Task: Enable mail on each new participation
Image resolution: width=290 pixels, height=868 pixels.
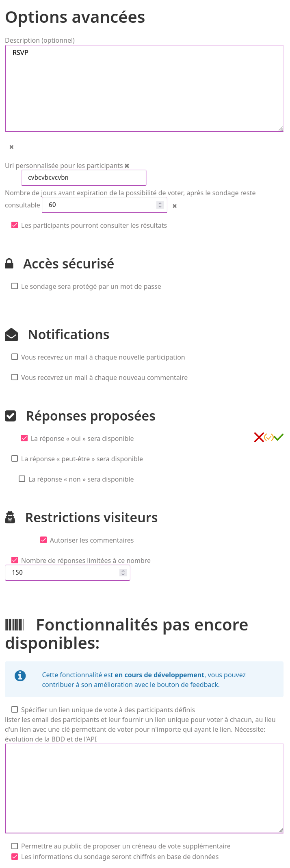Action: click(x=15, y=357)
